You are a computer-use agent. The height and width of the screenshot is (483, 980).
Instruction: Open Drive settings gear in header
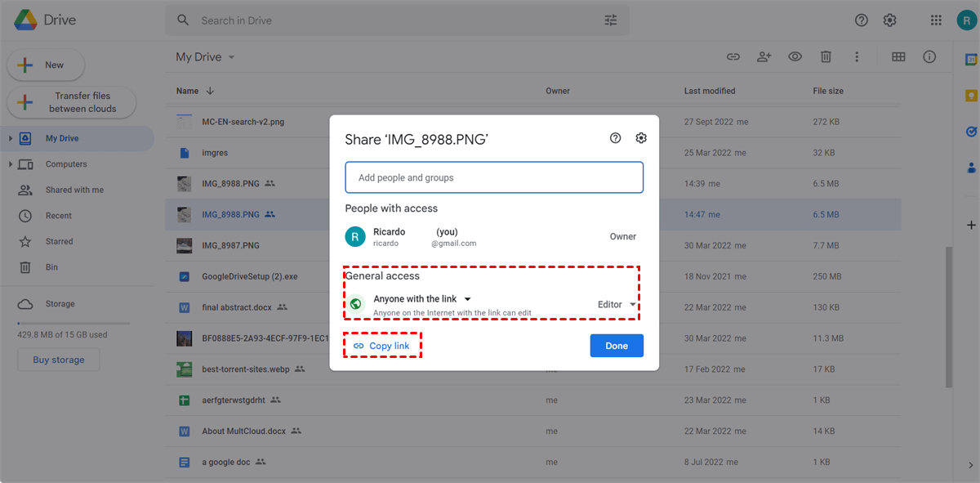click(x=890, y=20)
